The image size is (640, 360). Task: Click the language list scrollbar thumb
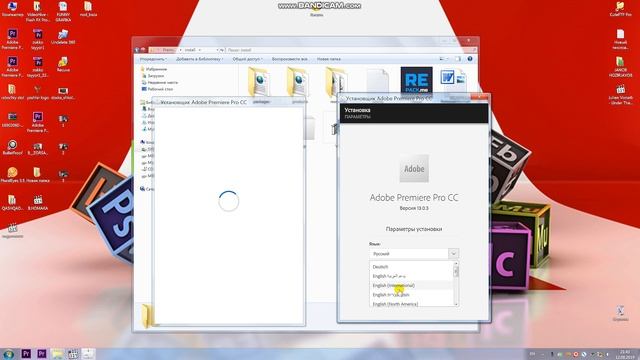456,271
